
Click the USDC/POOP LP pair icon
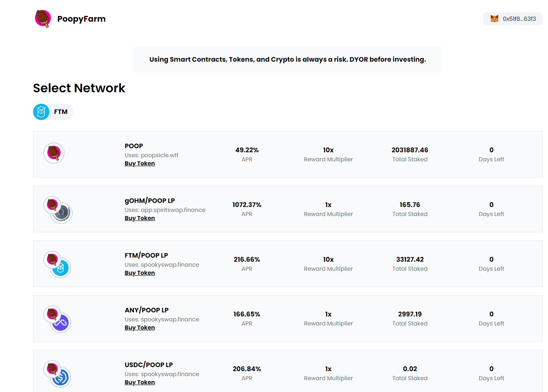[x=57, y=374]
